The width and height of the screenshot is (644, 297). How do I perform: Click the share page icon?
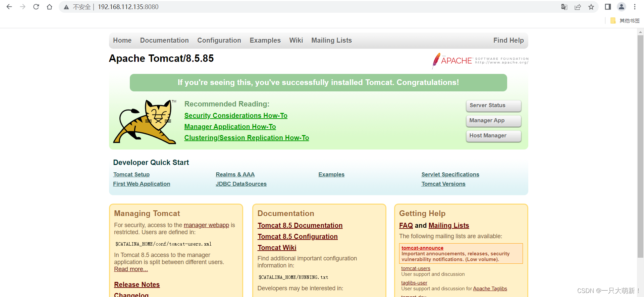coord(578,7)
